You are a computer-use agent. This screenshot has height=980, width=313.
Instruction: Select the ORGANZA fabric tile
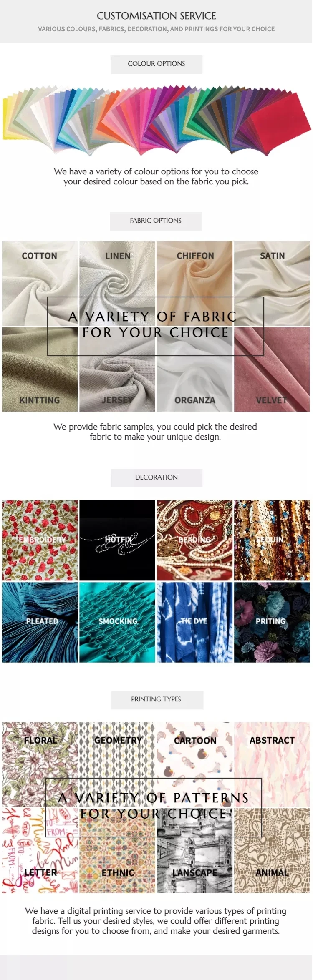[194, 369]
